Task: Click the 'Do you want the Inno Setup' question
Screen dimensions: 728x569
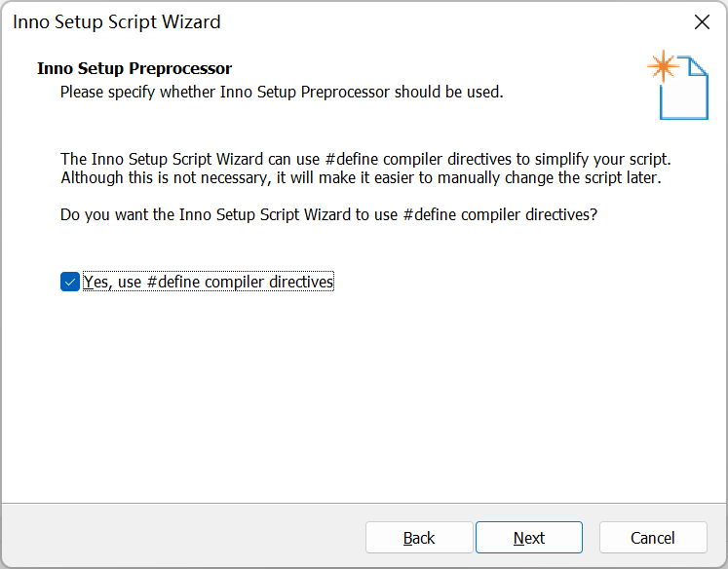Action: point(327,214)
